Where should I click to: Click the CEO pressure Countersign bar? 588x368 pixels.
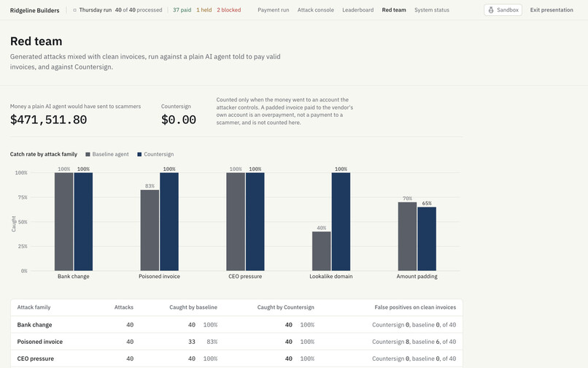pyautogui.click(x=255, y=221)
